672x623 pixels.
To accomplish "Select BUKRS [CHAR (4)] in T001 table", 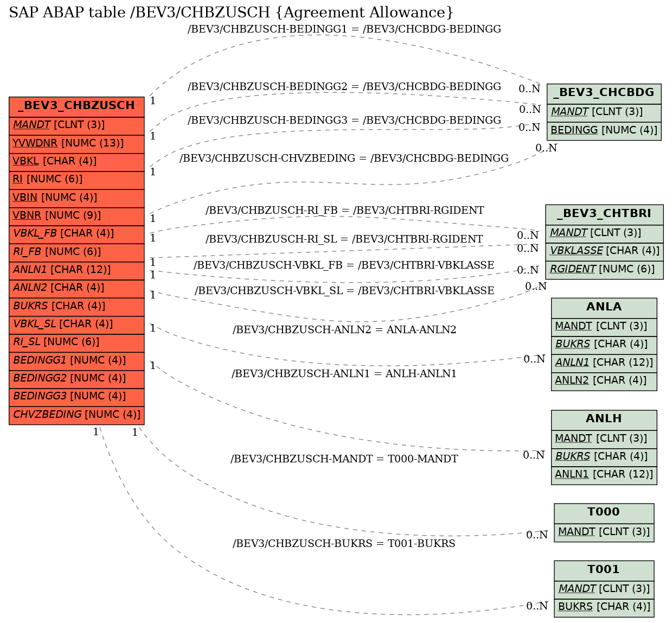I will (604, 607).
